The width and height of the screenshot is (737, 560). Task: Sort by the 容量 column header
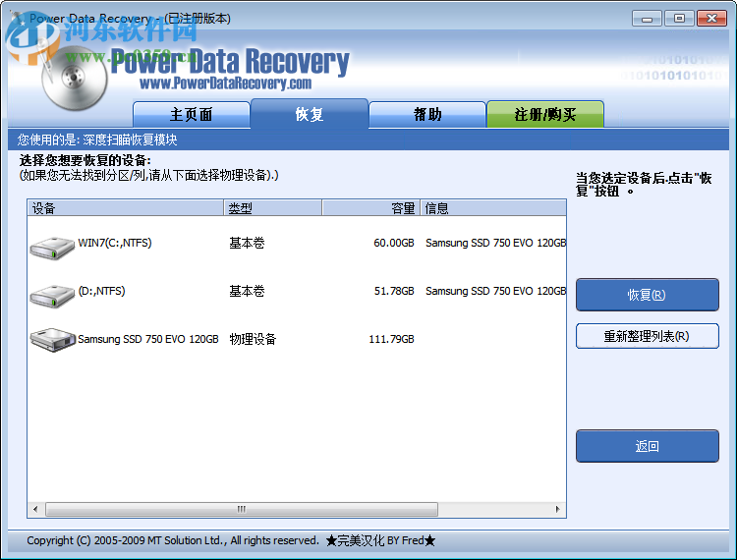pos(371,207)
